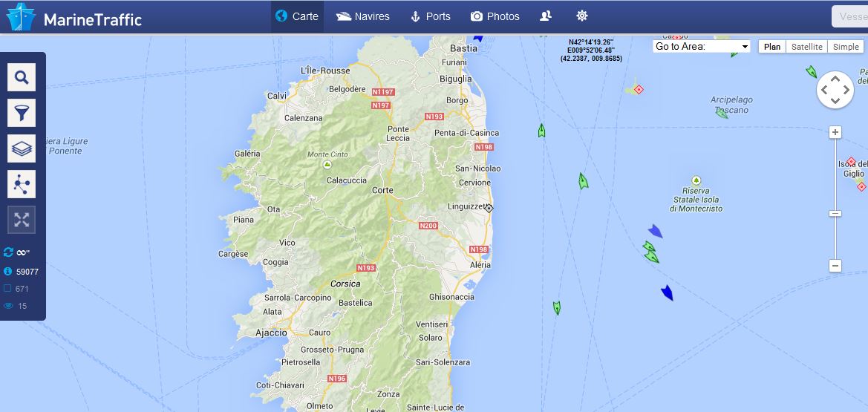Select dark blue vessel southeast of Aléria
The width and height of the screenshot is (868, 412).
coord(667,293)
